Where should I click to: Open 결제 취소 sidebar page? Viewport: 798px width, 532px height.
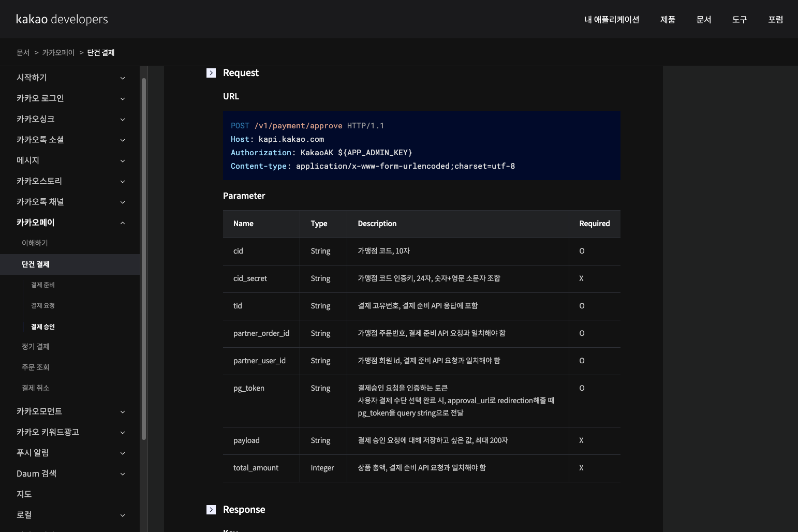point(36,388)
